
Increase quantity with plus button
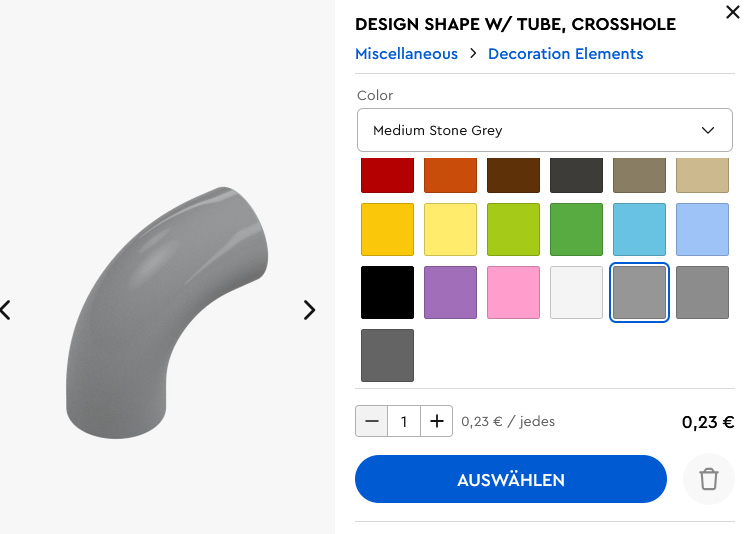pos(437,421)
